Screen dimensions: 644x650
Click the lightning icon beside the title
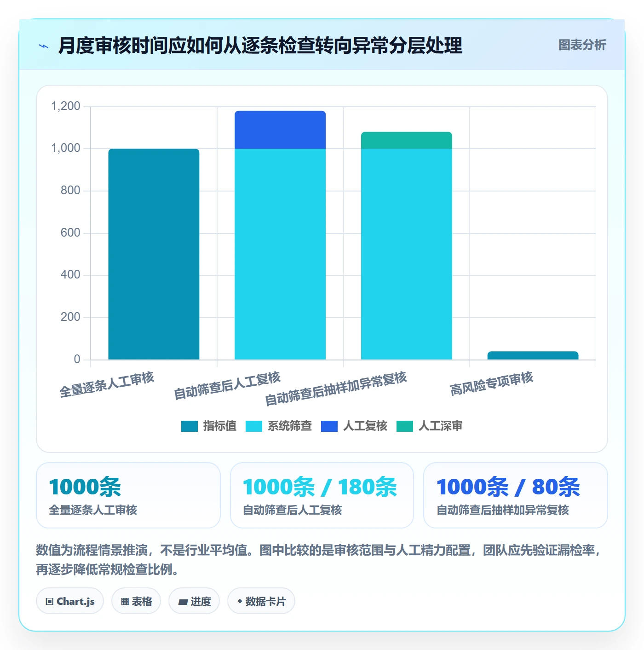coord(44,46)
